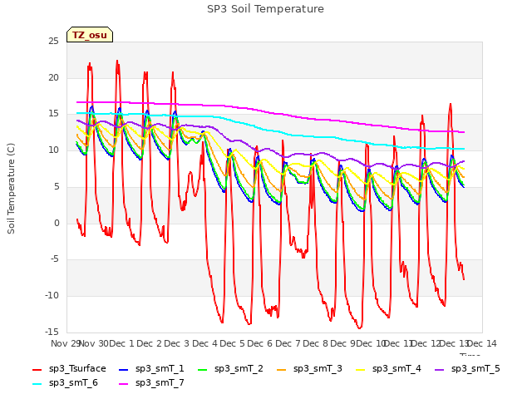Click the Soil Temperature (C) axis label

pos(11,189)
